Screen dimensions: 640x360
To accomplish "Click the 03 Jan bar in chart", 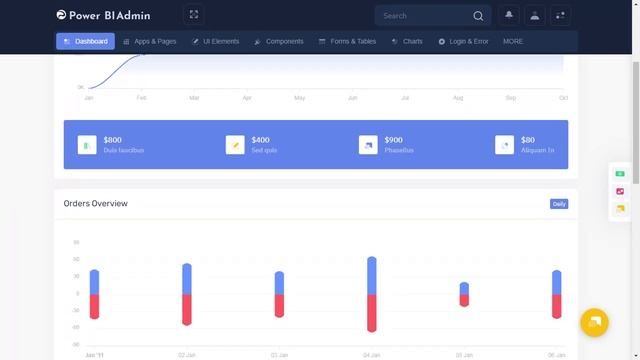I will click(279, 294).
